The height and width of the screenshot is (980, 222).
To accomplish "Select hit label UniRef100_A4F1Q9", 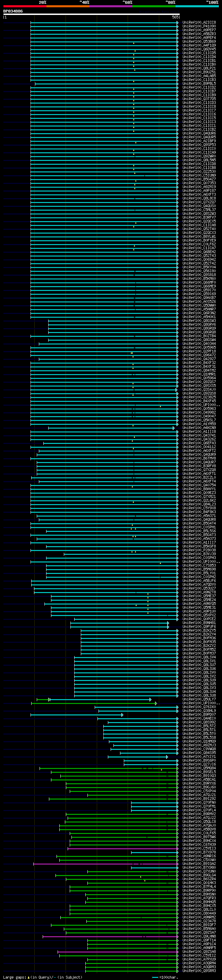I will click(x=199, y=45).
